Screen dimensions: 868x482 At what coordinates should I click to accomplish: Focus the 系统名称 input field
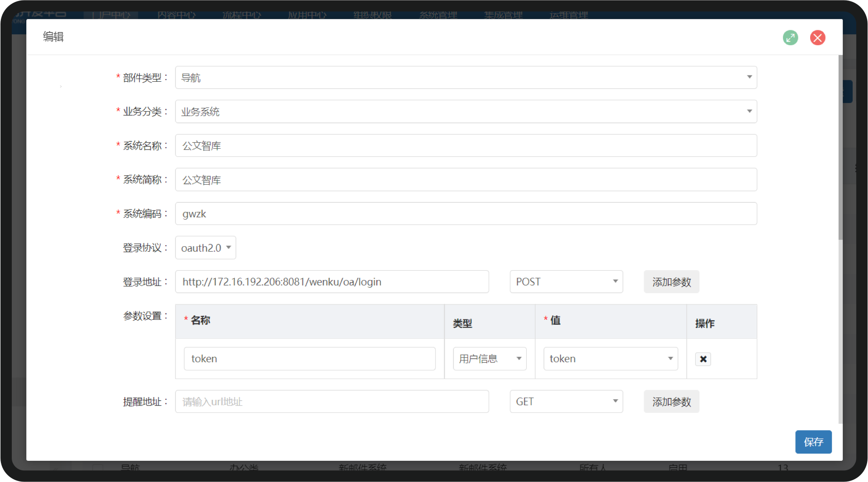[x=466, y=145]
